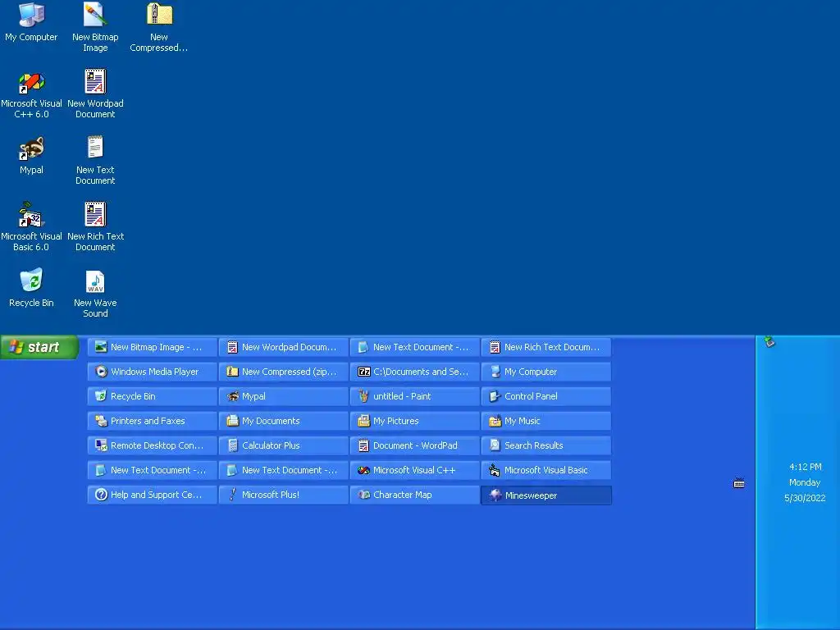Switch to New Compressed (zip) taskbar window
This screenshot has width=840, height=630.
tap(284, 372)
